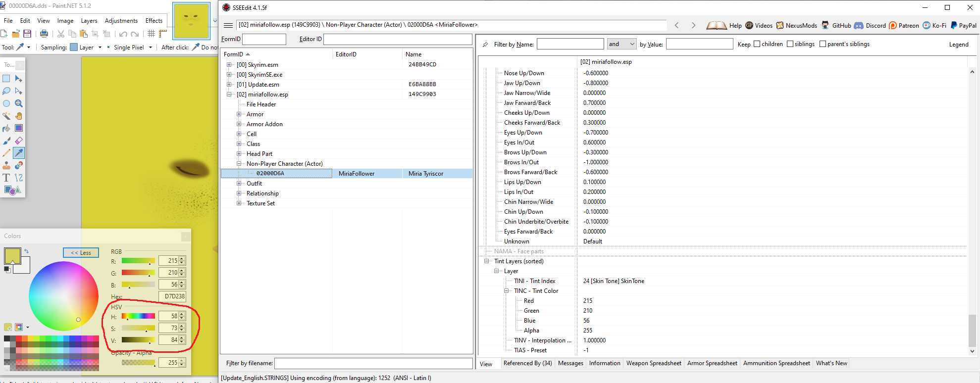Open the NexusMods link

796,26
